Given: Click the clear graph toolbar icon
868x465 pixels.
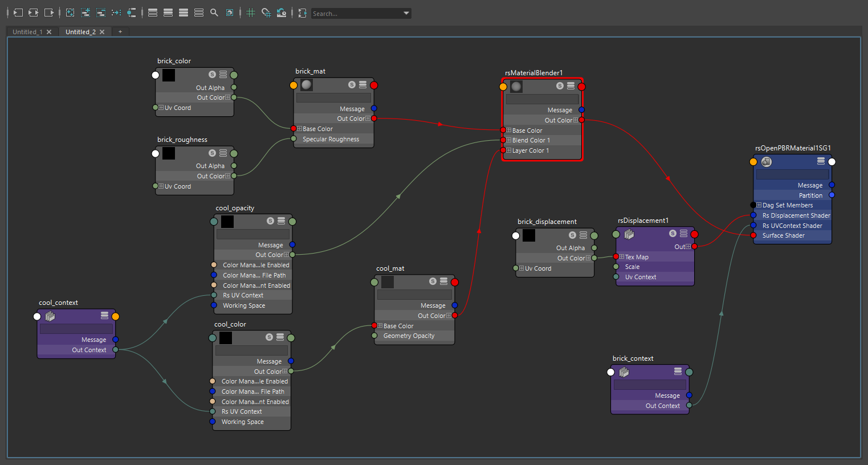Looking at the screenshot, I should 70,13.
